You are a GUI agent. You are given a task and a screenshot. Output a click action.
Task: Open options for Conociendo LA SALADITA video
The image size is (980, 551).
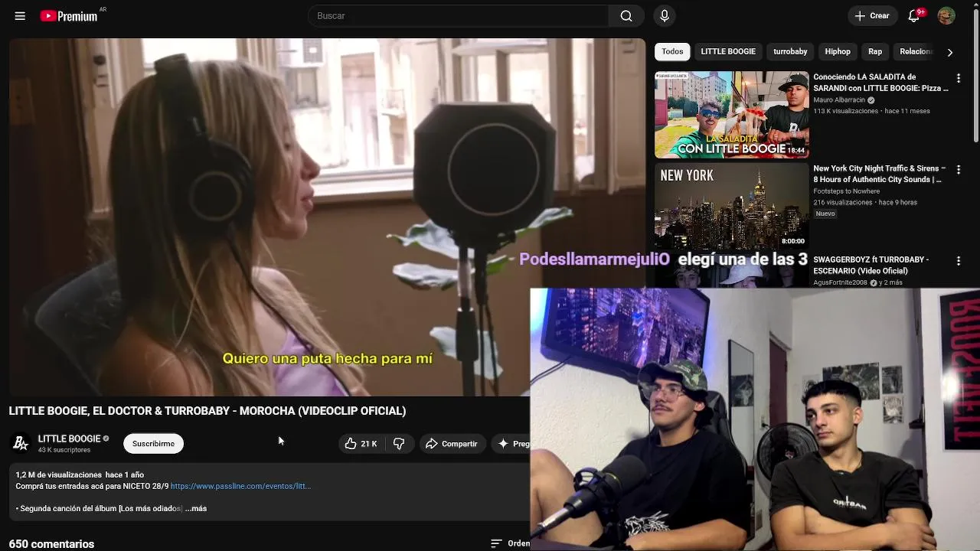(x=958, y=78)
